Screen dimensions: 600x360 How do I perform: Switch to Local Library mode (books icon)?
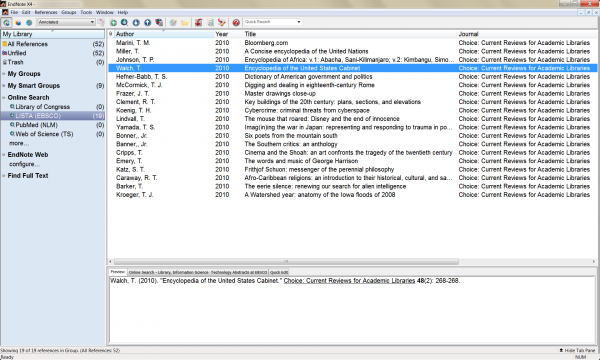coord(18,23)
